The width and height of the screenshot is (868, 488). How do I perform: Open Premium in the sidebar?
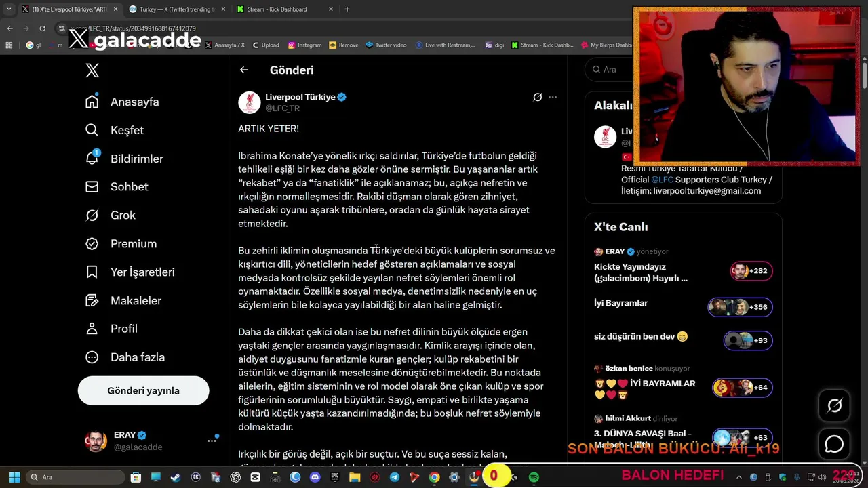tap(121, 244)
